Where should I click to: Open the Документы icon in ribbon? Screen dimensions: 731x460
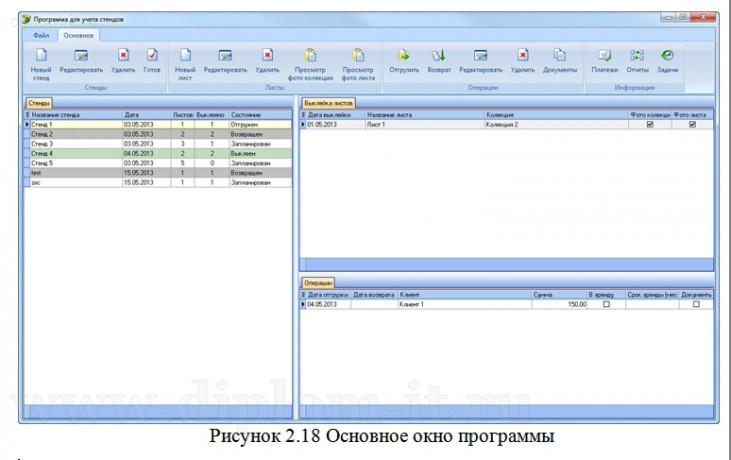click(559, 55)
